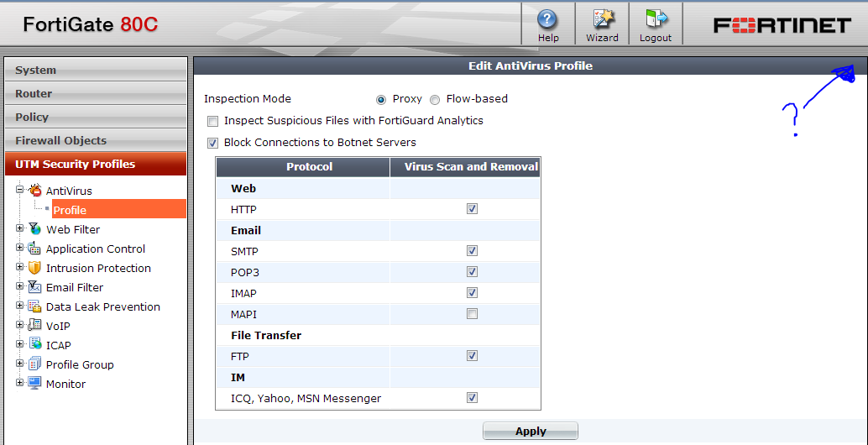The image size is (868, 445).
Task: Enable Inspect Suspicious Files with FortiGuard Analytics
Action: pyautogui.click(x=212, y=121)
